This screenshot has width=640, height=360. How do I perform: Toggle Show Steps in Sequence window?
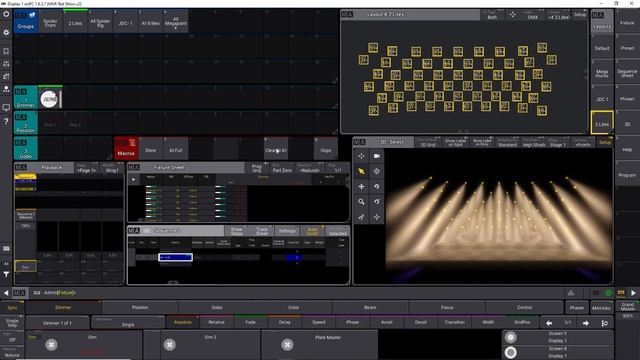click(237, 231)
